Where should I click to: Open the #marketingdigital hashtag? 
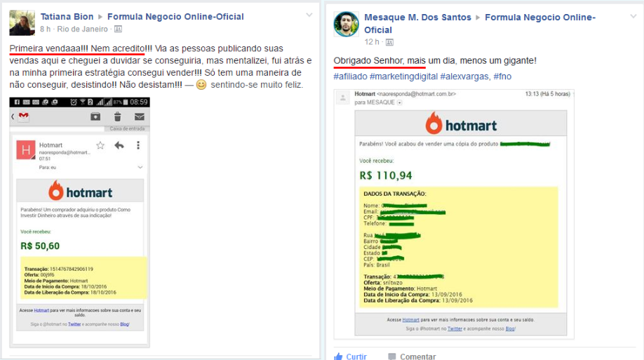(x=404, y=76)
